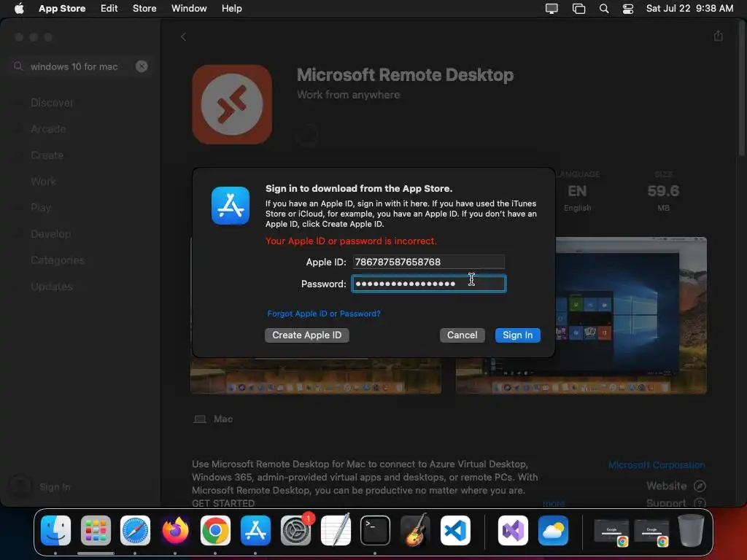Open the Develop sidebar section

[x=50, y=234]
